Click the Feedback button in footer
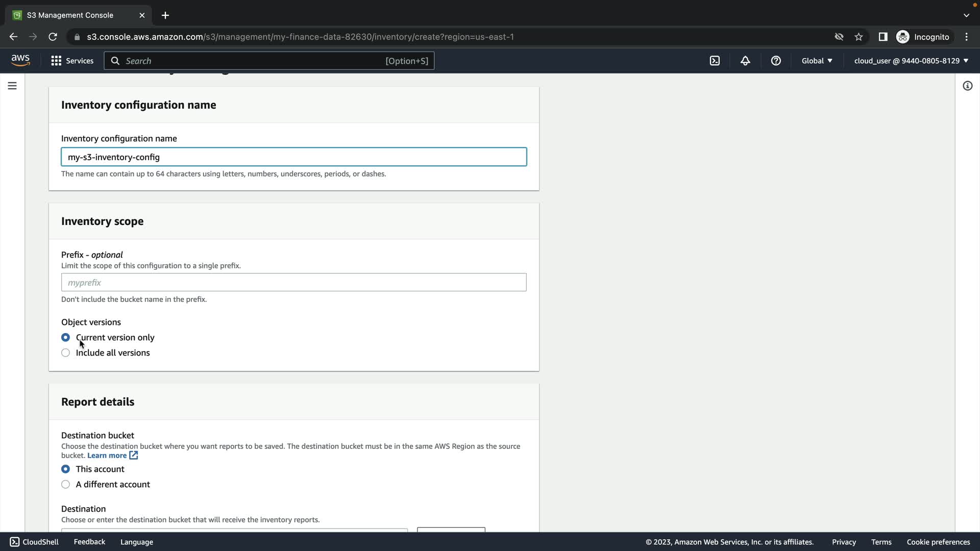This screenshot has width=980, height=551. (89, 542)
